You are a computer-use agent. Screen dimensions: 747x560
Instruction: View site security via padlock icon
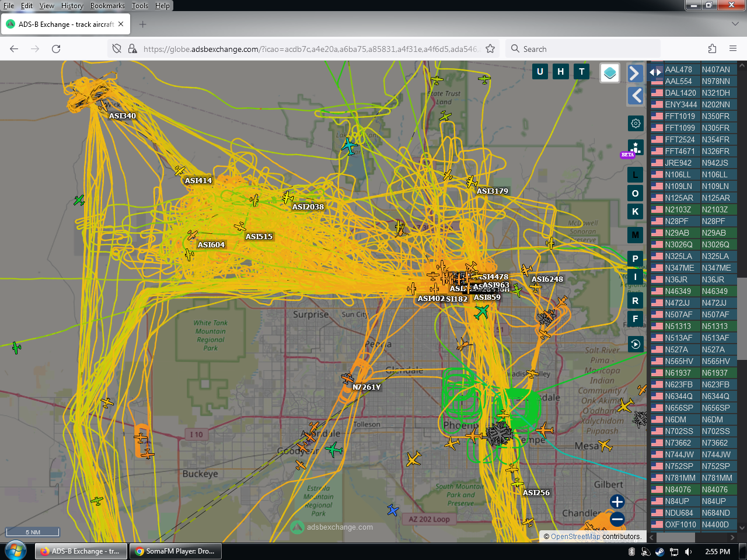click(132, 49)
